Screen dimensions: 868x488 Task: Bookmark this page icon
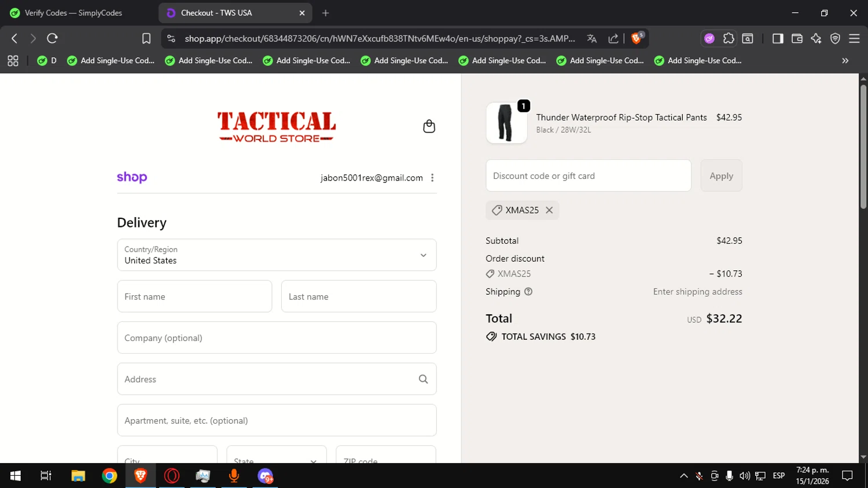click(x=146, y=38)
